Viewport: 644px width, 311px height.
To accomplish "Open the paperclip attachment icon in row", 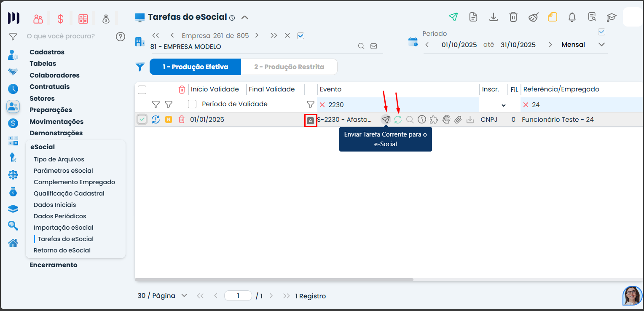I will pyautogui.click(x=458, y=120).
